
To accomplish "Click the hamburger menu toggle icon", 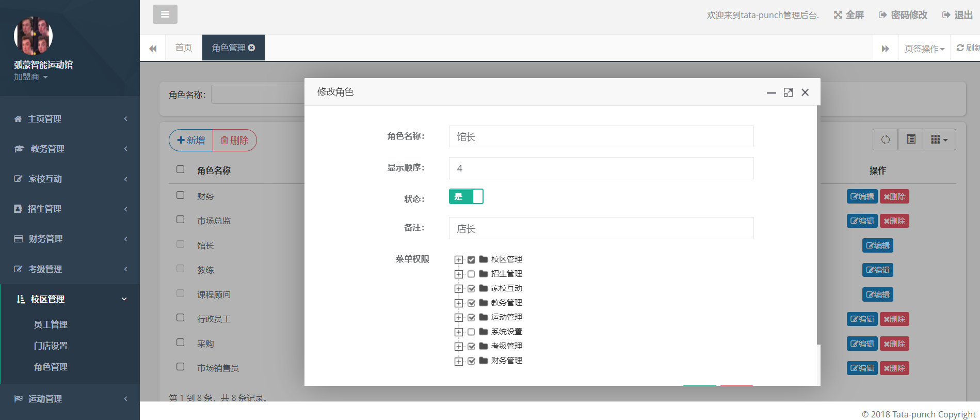I will 165,14.
